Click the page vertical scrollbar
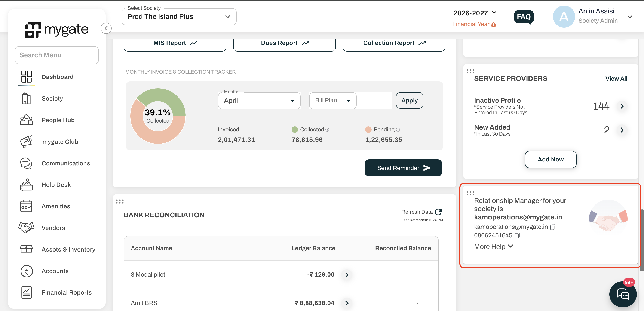 click(642, 240)
